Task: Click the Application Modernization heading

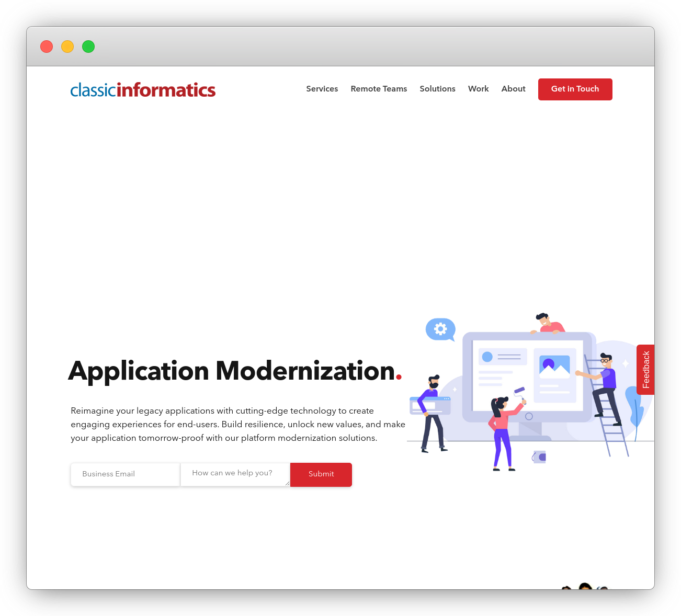Action: [235, 371]
